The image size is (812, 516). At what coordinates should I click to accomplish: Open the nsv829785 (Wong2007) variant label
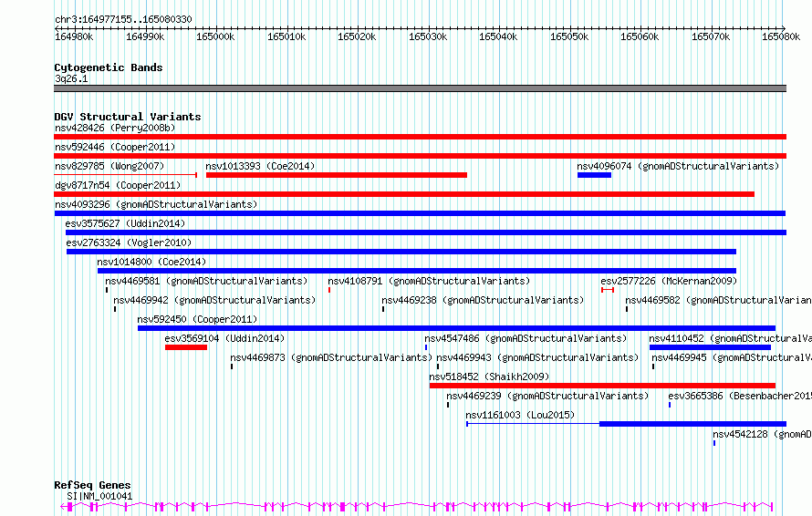[x=109, y=166]
